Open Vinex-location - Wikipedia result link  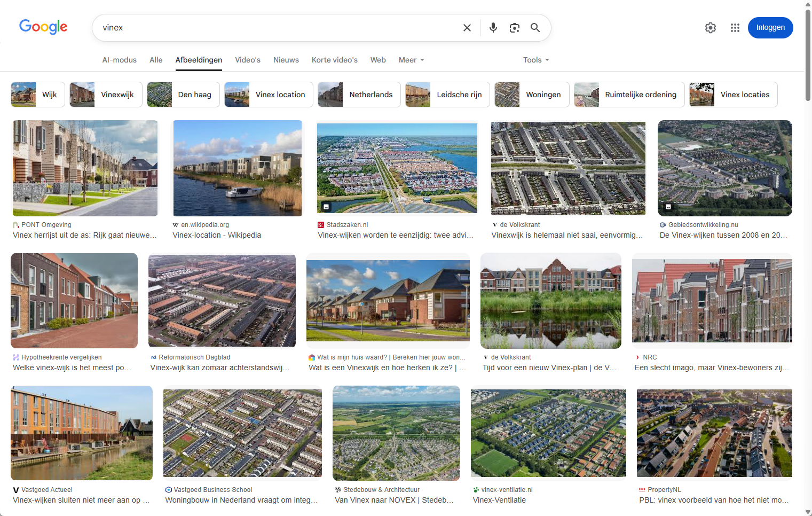click(x=217, y=235)
